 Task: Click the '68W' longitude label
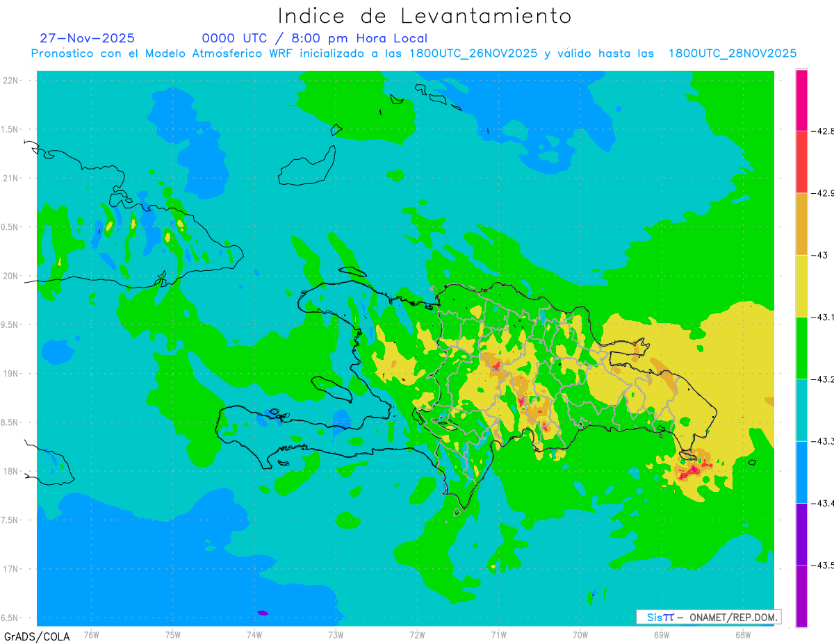pyautogui.click(x=742, y=635)
